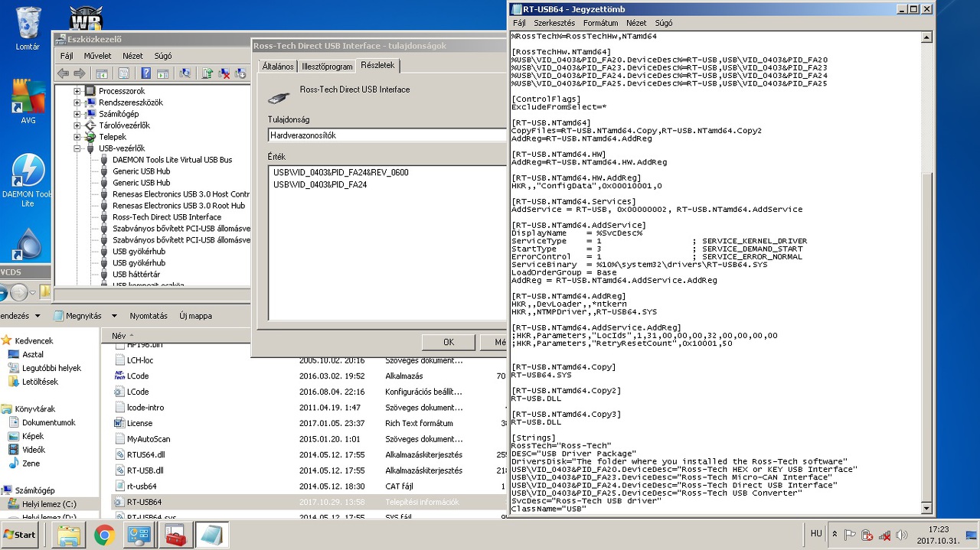This screenshot has width=980, height=550.
Task: Open Megnyitás dropdown arrow in Explorer
Action: coord(114,316)
